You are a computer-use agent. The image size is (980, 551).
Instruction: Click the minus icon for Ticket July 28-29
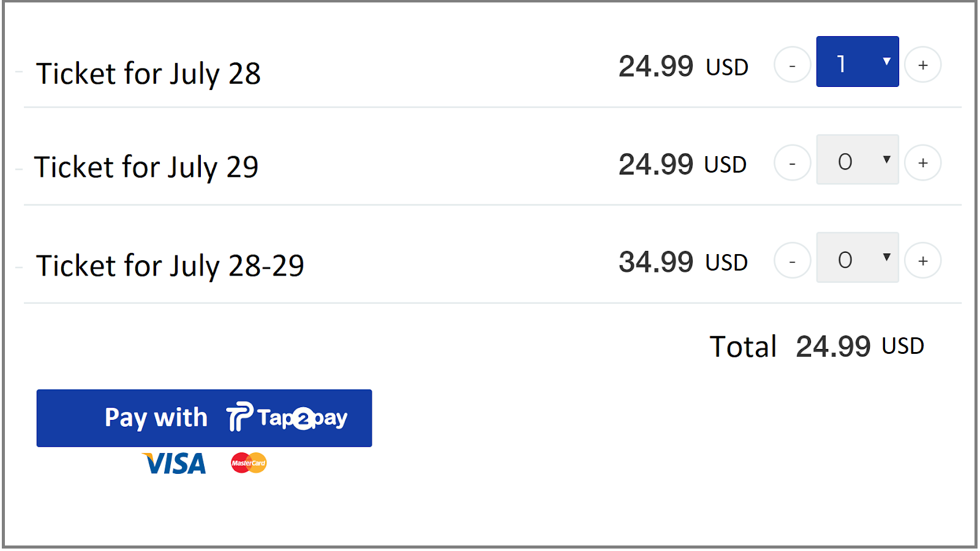point(791,260)
